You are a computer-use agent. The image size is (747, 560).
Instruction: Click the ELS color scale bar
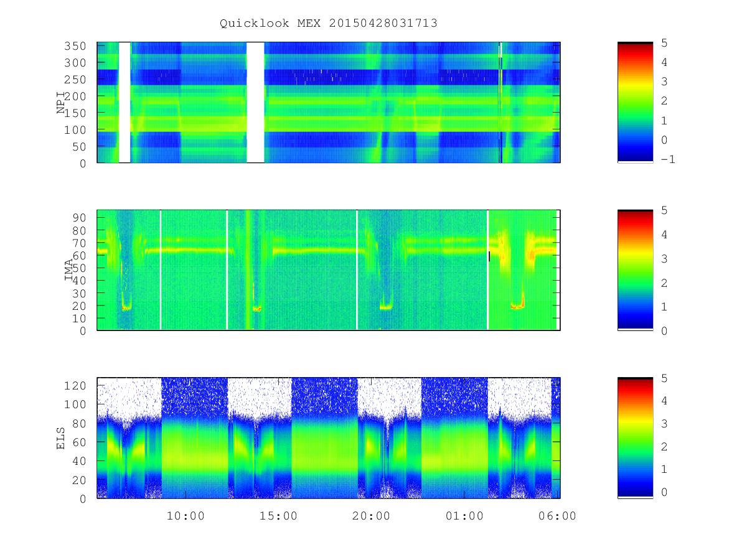(635, 438)
